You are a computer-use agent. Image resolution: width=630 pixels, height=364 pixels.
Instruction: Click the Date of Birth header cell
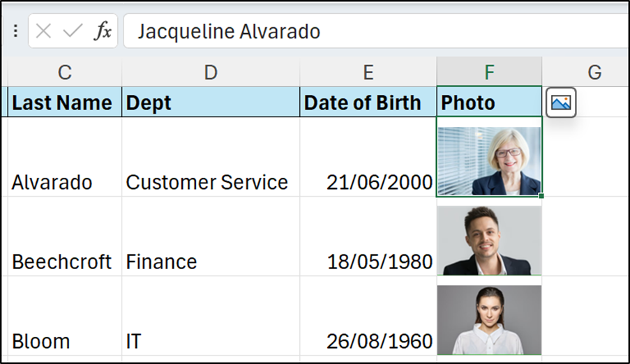pyautogui.click(x=368, y=103)
